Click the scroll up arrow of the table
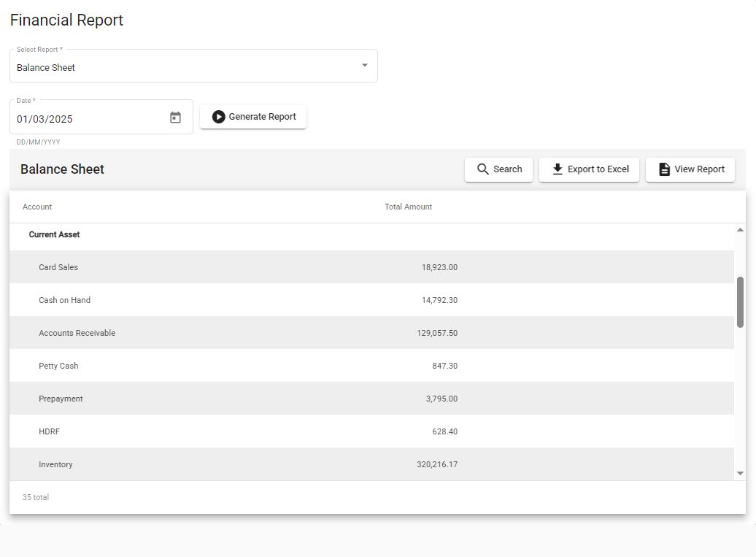756x557 pixels. point(740,230)
